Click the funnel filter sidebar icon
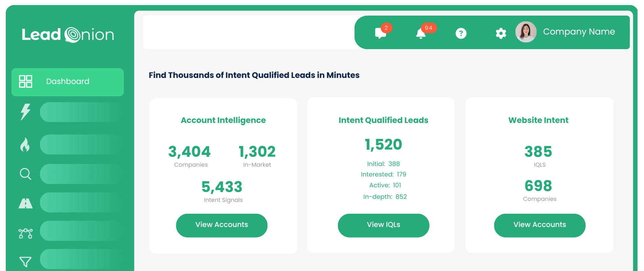 (25, 262)
